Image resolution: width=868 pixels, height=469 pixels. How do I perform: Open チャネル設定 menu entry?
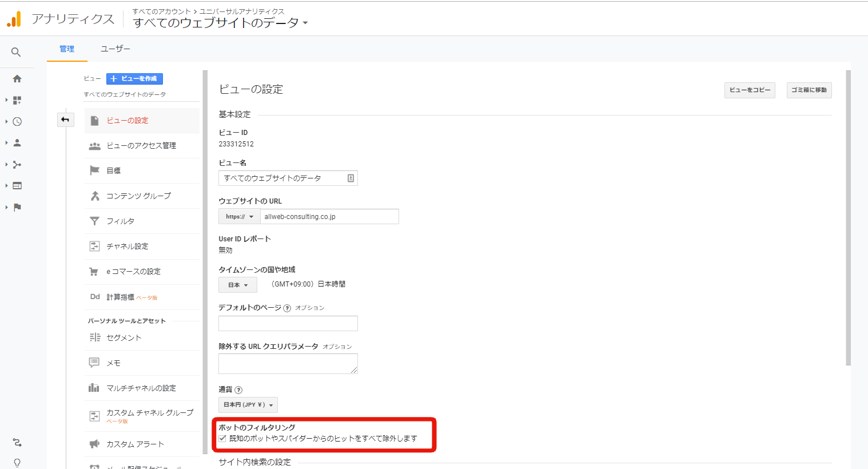pyautogui.click(x=142, y=247)
